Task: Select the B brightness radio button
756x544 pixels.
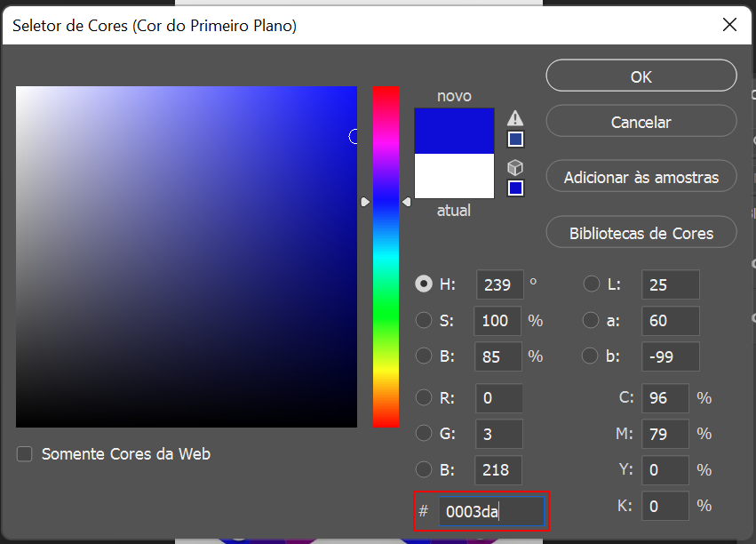Action: point(424,356)
